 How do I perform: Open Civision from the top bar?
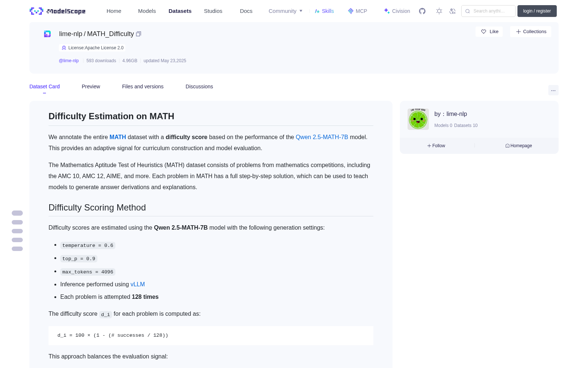coord(397,11)
